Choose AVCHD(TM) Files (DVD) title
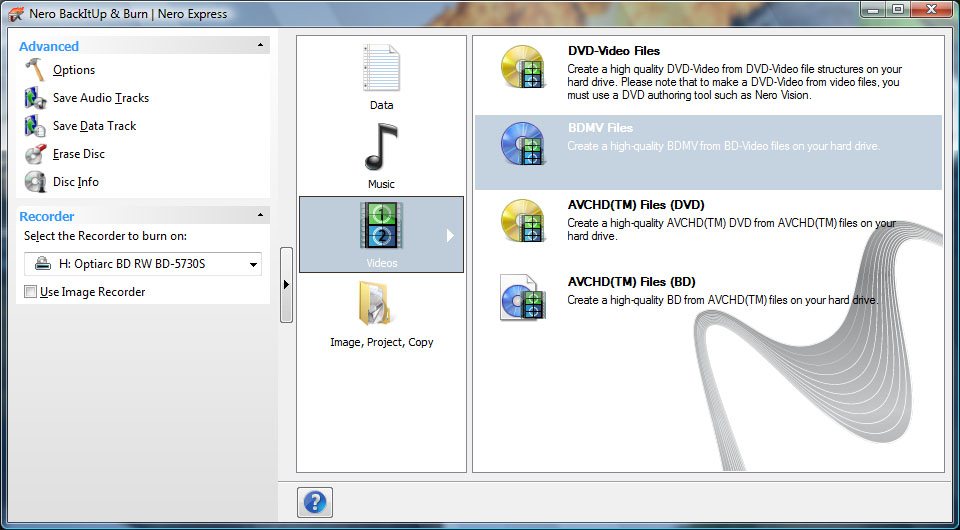Viewport: 960px width, 530px height. (x=636, y=205)
